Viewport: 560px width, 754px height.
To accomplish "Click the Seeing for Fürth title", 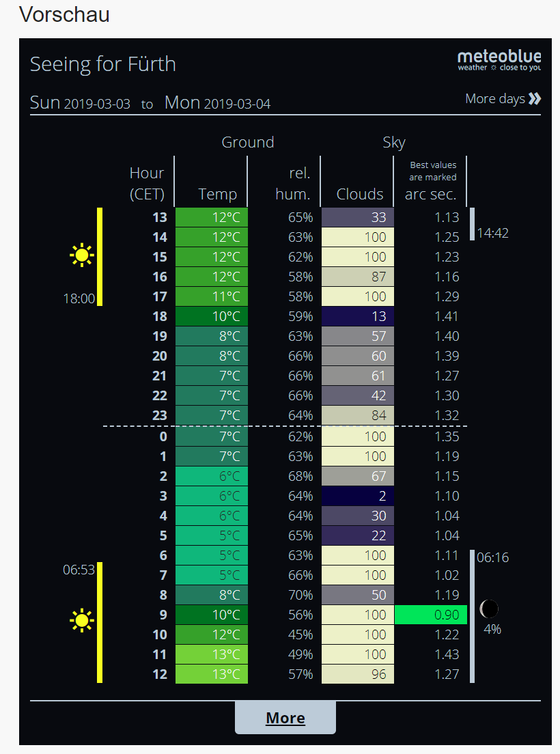I will [x=103, y=64].
